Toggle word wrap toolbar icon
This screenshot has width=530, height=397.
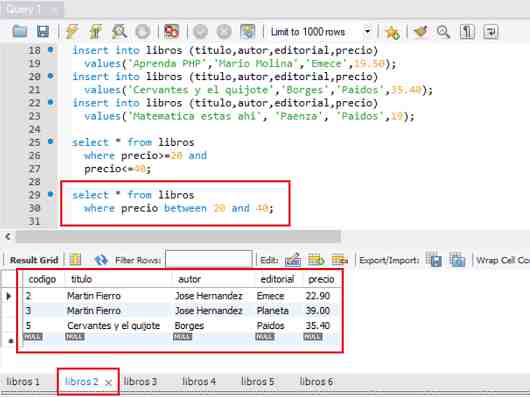pos(490,32)
